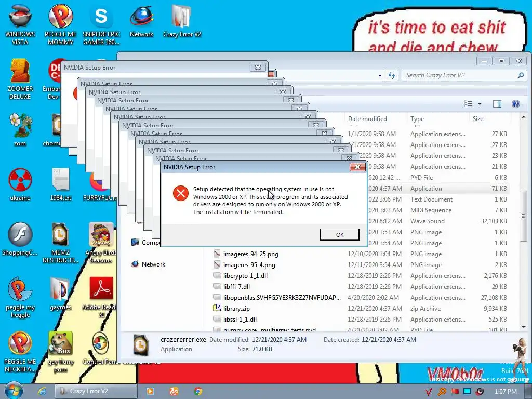Click the flag tray icon
The image size is (532, 399).
tap(455, 392)
